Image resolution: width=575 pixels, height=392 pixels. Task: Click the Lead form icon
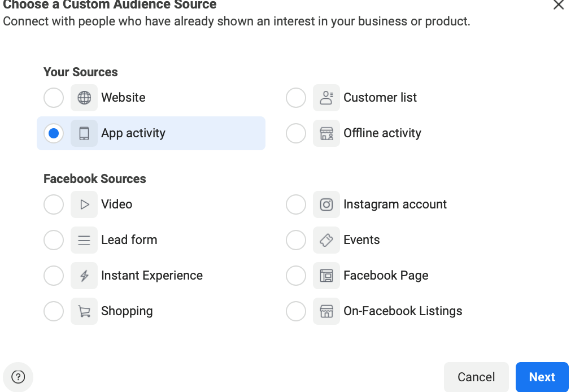84,239
